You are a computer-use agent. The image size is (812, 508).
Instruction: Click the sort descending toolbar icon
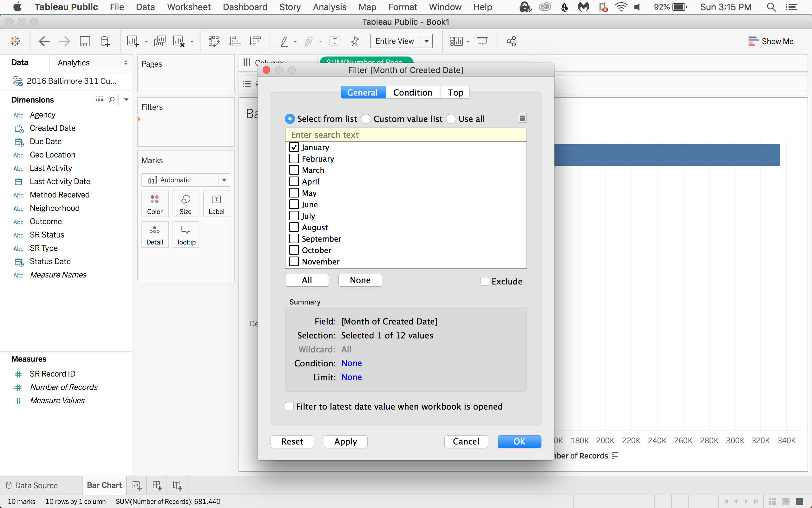pyautogui.click(x=255, y=41)
